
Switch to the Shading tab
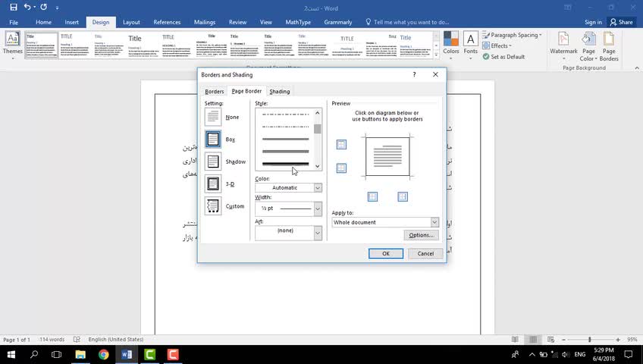pos(280,92)
